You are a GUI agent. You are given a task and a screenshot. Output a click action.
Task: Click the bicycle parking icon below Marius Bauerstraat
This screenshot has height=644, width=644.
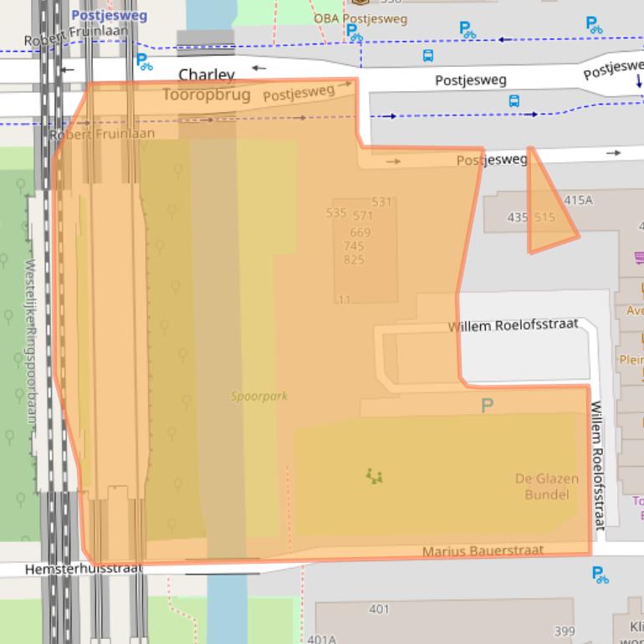point(599,575)
